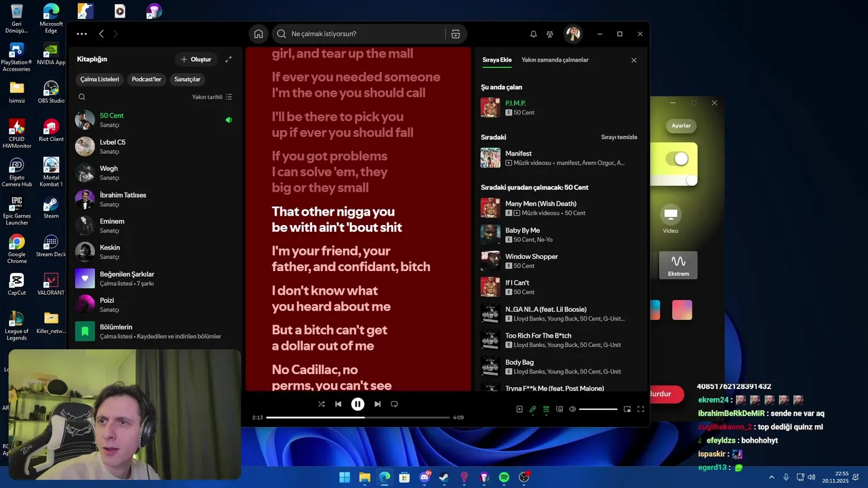
Task: Open the Spotify taskbar icon
Action: click(504, 477)
